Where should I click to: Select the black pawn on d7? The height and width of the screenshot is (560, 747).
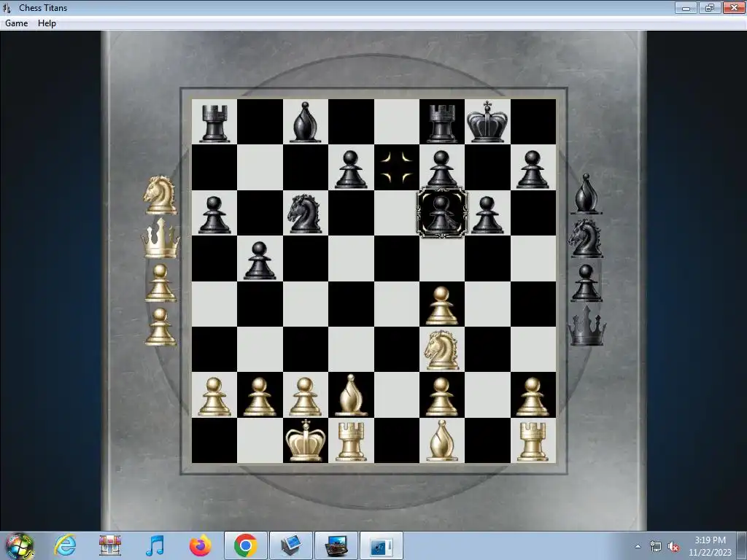click(351, 169)
